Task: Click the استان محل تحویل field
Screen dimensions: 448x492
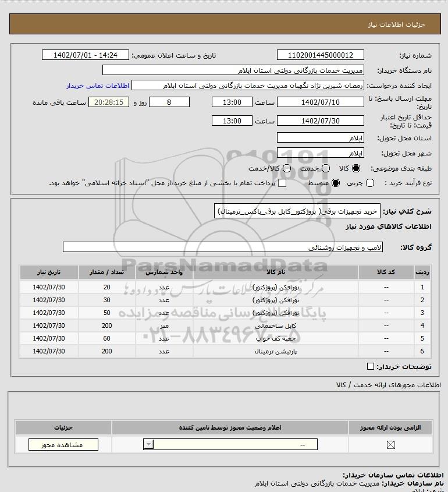Action: pyautogui.click(x=321, y=138)
